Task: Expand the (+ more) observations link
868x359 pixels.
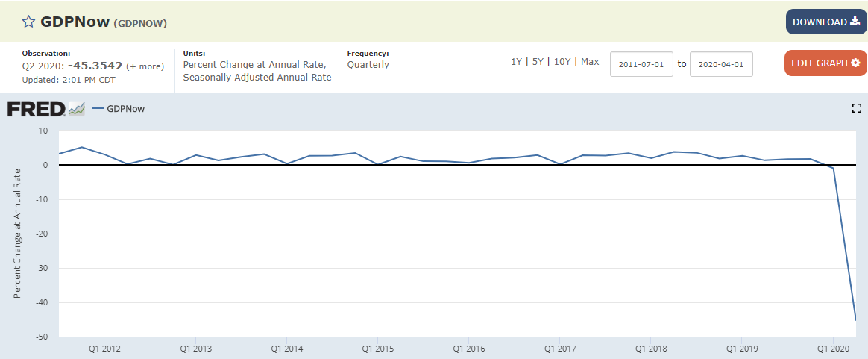Action: coord(145,66)
